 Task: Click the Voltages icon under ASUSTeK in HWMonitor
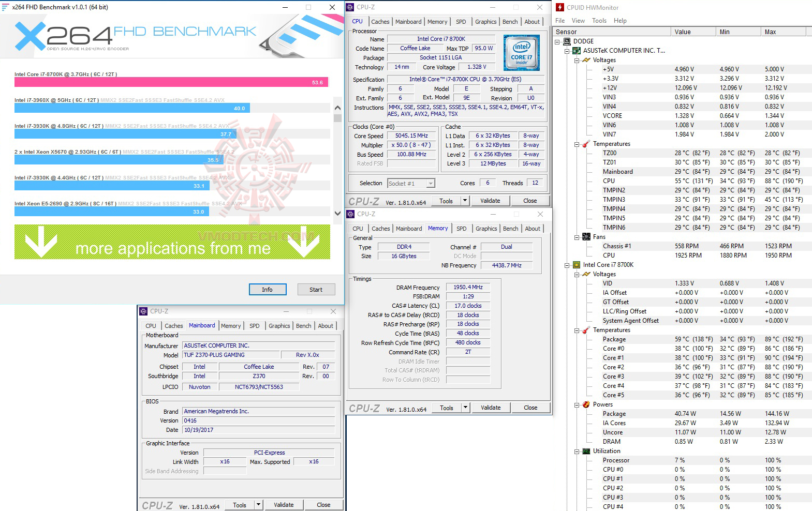point(586,60)
